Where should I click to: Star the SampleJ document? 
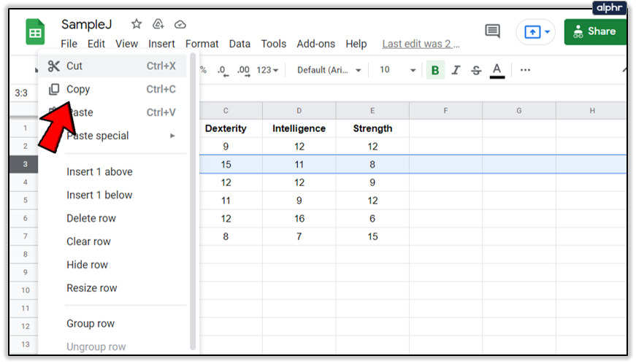point(137,24)
